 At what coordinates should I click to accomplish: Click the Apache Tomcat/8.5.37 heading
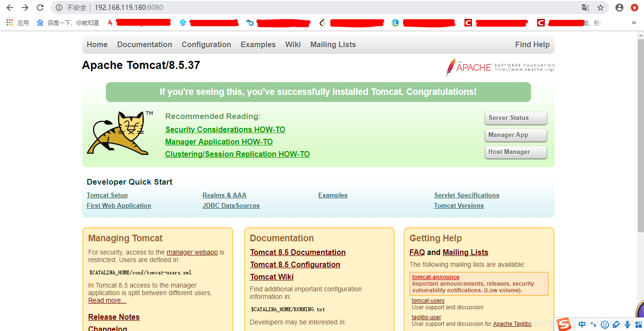(141, 65)
